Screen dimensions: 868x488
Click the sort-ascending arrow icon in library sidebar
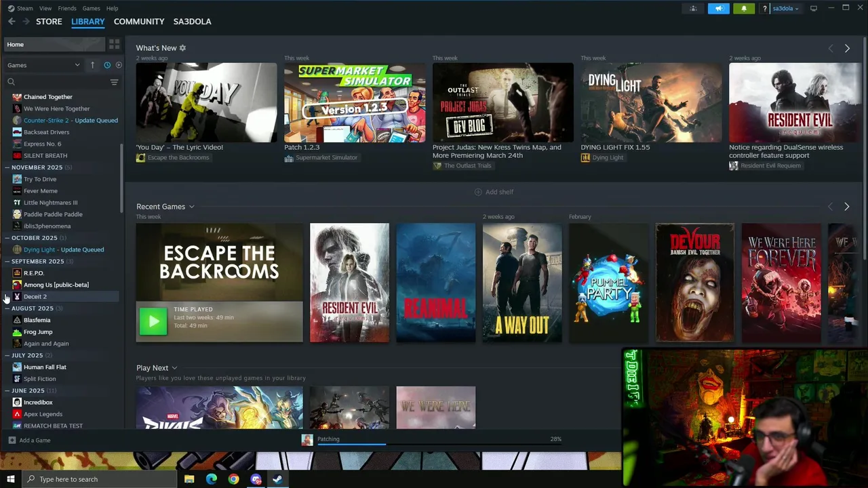coord(92,65)
